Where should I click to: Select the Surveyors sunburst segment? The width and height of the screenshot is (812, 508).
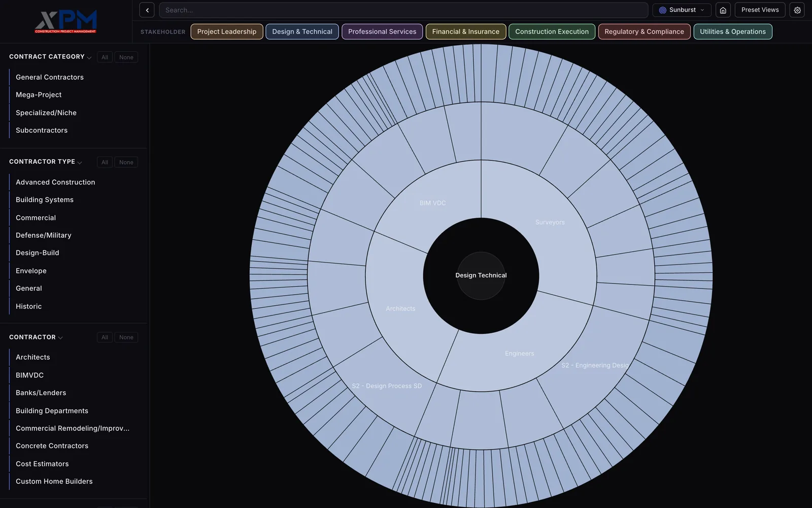pos(550,223)
